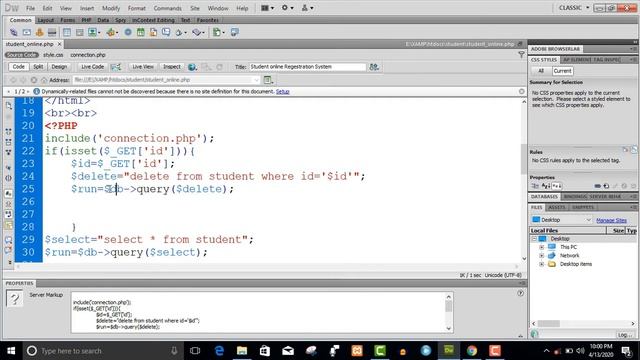
Task: Click the Media insert icon
Action: click(111, 32)
